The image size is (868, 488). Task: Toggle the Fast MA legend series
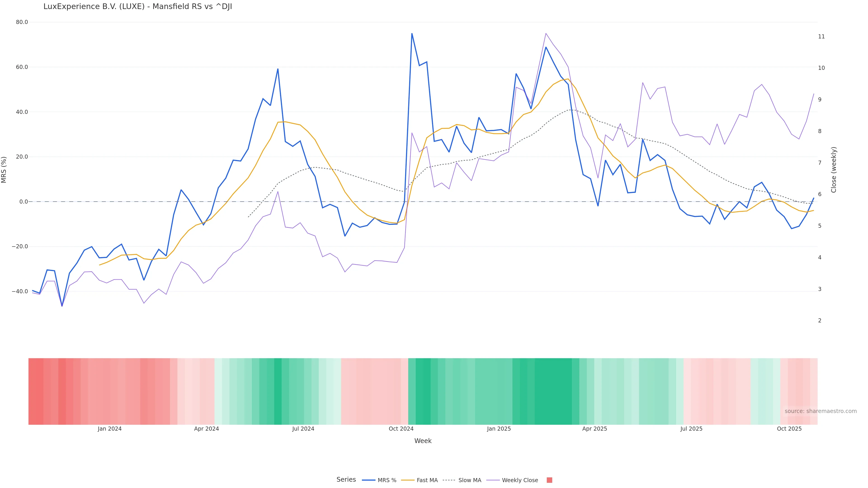(x=427, y=480)
